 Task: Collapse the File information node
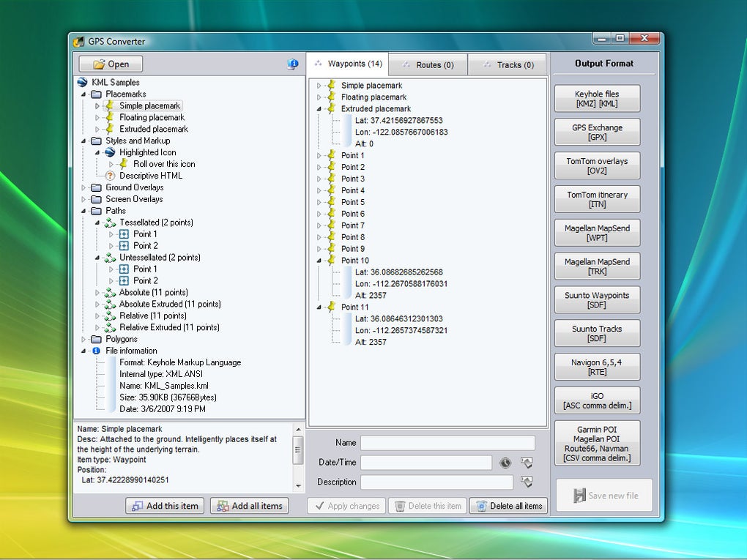tap(83, 351)
